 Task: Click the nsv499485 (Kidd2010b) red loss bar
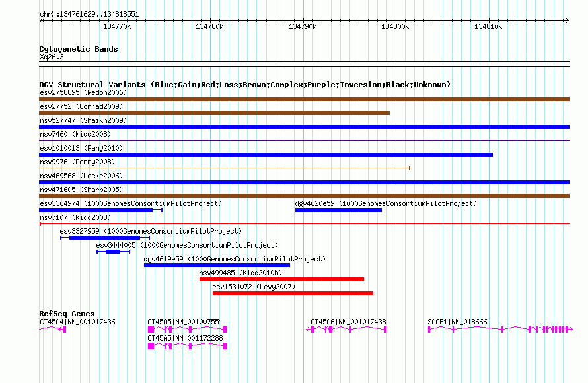tap(281, 279)
